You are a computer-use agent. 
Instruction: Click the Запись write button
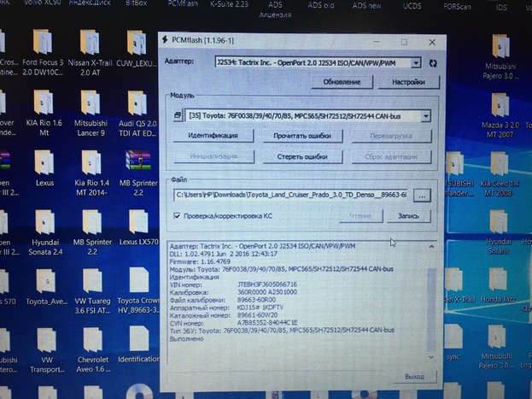(x=408, y=216)
